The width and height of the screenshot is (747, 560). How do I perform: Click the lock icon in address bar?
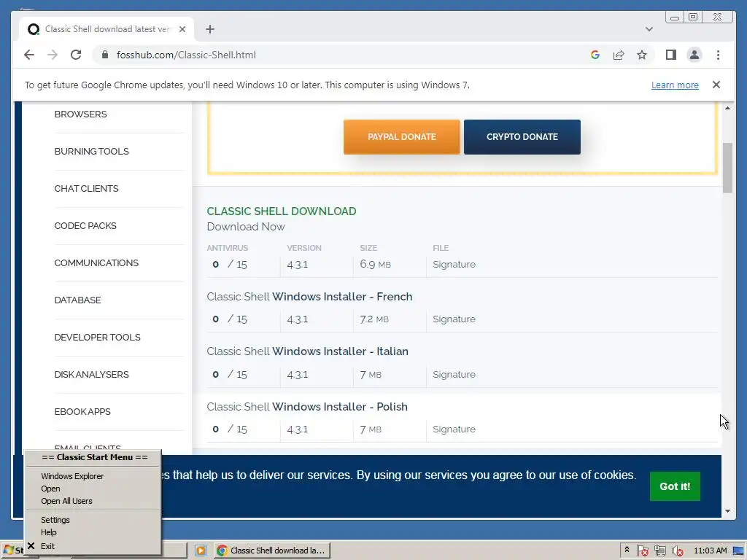[x=105, y=55]
